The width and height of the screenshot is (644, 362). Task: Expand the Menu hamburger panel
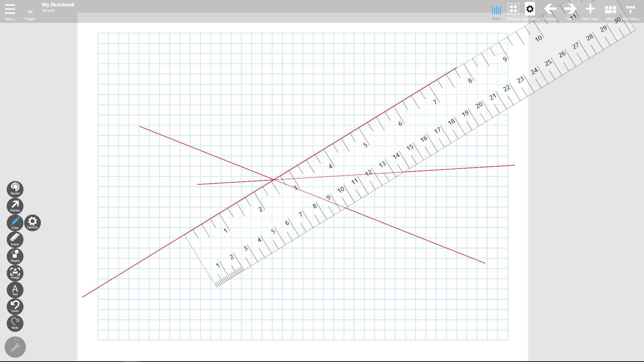[10, 9]
